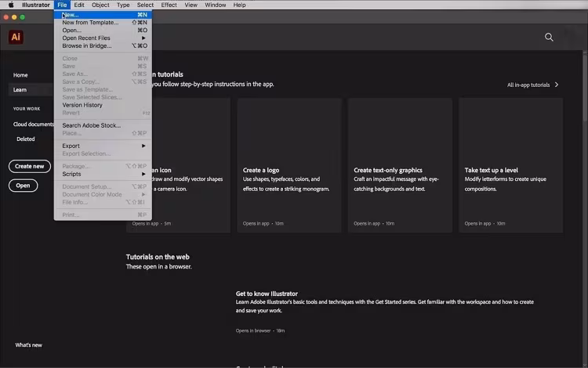Open the Effect menu
This screenshot has width=588, height=368.
click(x=169, y=5)
